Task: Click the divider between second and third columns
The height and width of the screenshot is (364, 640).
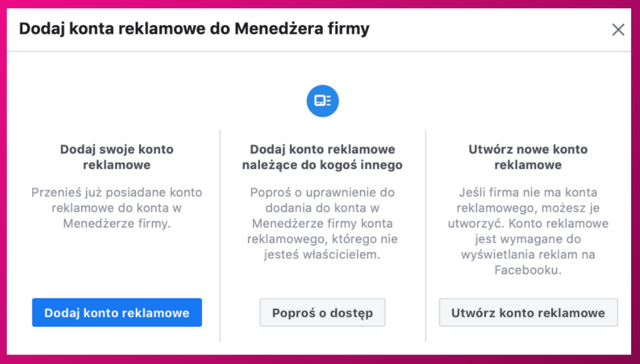Action: click(426, 236)
